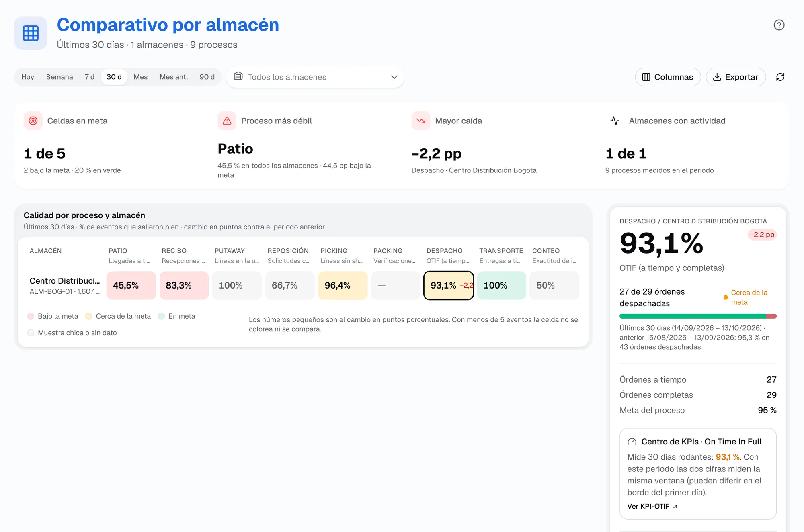Click the OTIF progress bar in detail panel
This screenshot has width=804, height=532.
(x=698, y=316)
